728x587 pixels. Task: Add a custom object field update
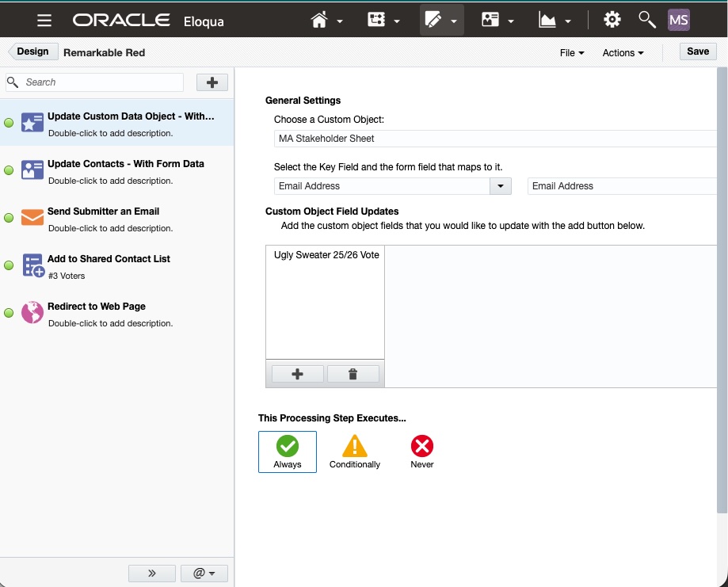(297, 374)
